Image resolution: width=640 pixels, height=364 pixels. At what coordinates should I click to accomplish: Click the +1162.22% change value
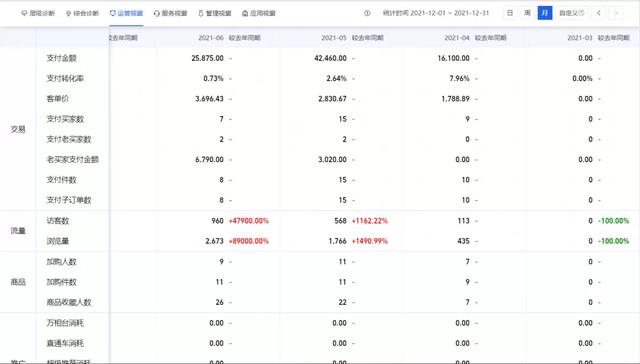(x=370, y=221)
